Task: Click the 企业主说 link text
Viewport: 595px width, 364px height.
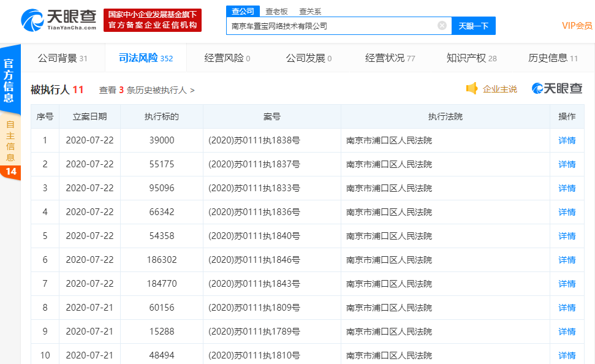Action: point(500,89)
